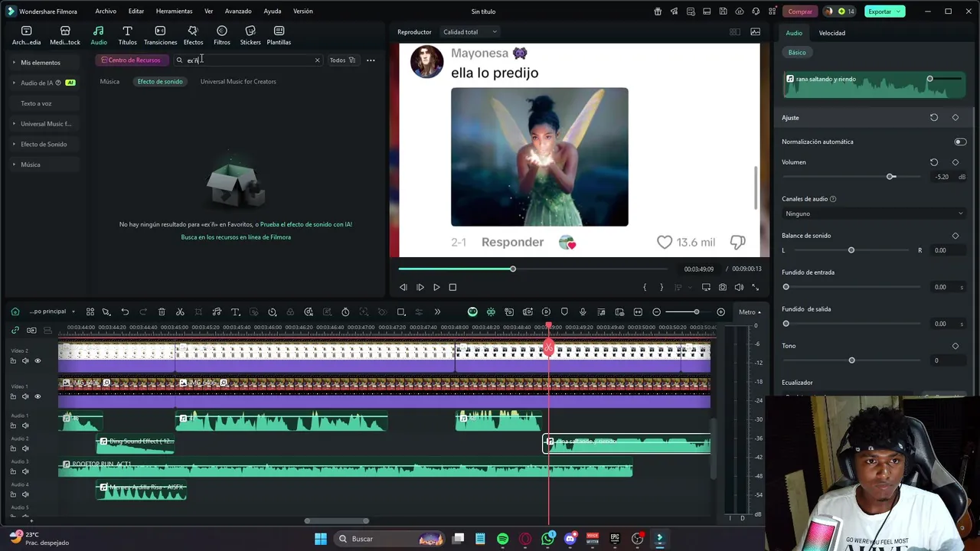Viewport: 980px width, 551px height.
Task: Click Busca en los recursos en línea link
Action: [x=236, y=237]
